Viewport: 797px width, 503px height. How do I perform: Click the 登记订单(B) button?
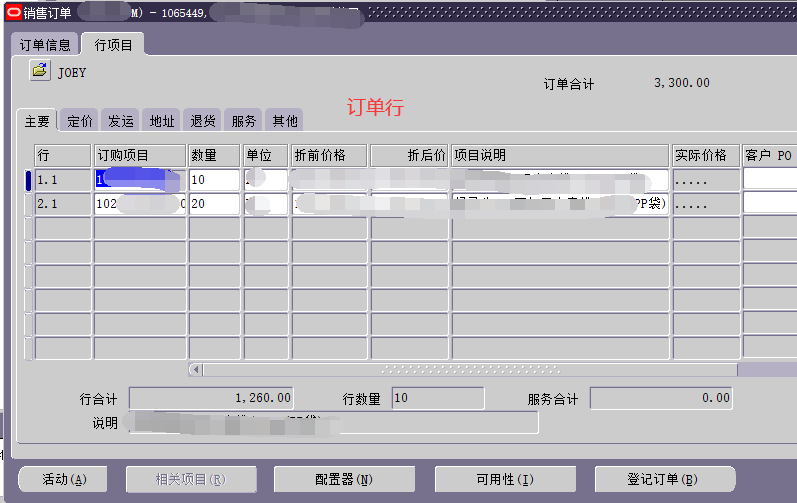point(665,479)
